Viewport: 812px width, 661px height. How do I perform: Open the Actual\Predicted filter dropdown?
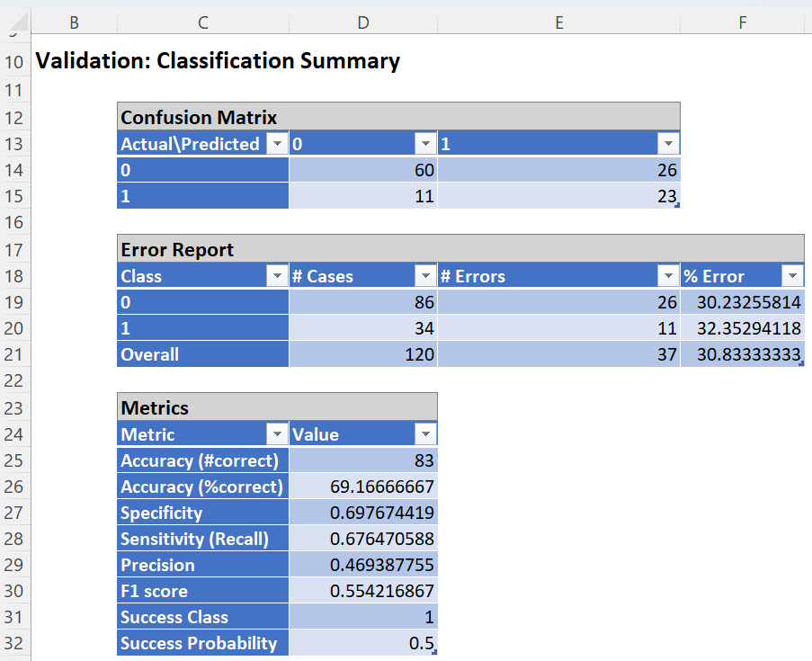(x=277, y=144)
